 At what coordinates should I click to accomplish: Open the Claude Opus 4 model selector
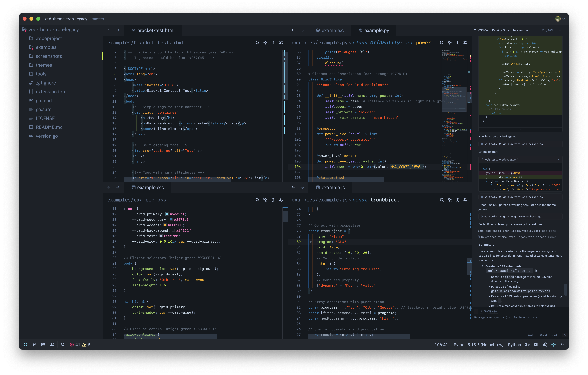coord(550,335)
